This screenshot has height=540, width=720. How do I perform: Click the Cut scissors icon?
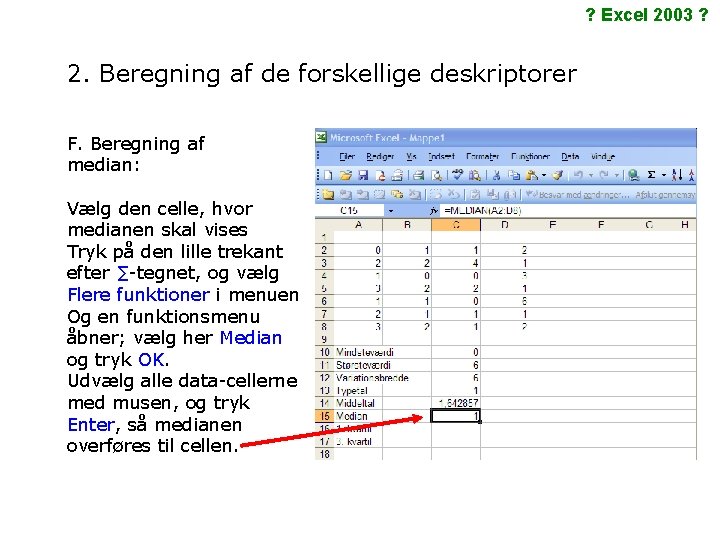[x=496, y=175]
